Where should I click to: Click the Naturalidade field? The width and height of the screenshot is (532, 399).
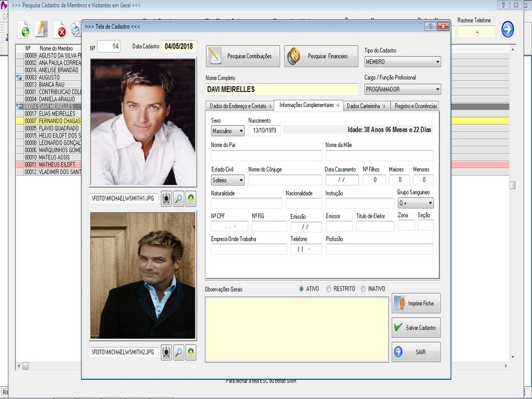coord(247,203)
